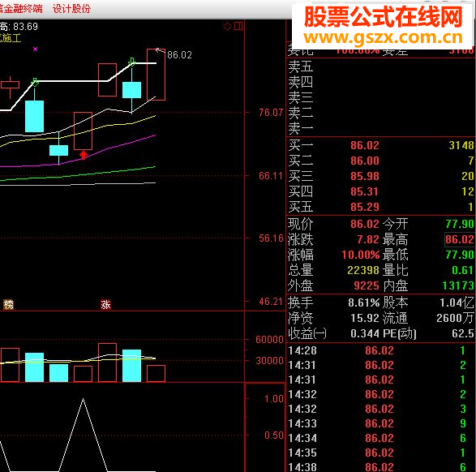Viewport: 476px width, 472px height.
Task: Click the 30000 volume axis label
Action: click(269, 361)
